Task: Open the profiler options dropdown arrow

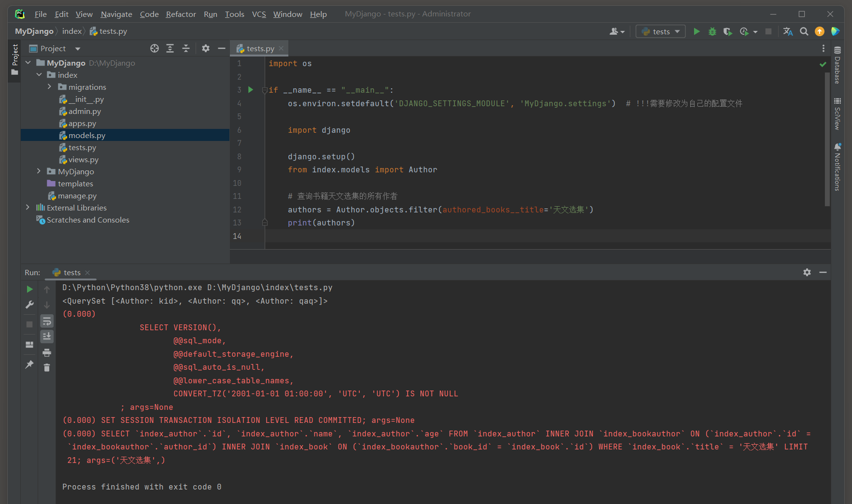Action: [755, 32]
